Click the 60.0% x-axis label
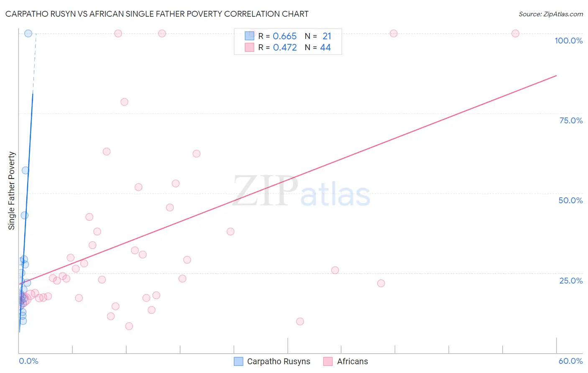This screenshot has height=373, width=588. click(570, 361)
